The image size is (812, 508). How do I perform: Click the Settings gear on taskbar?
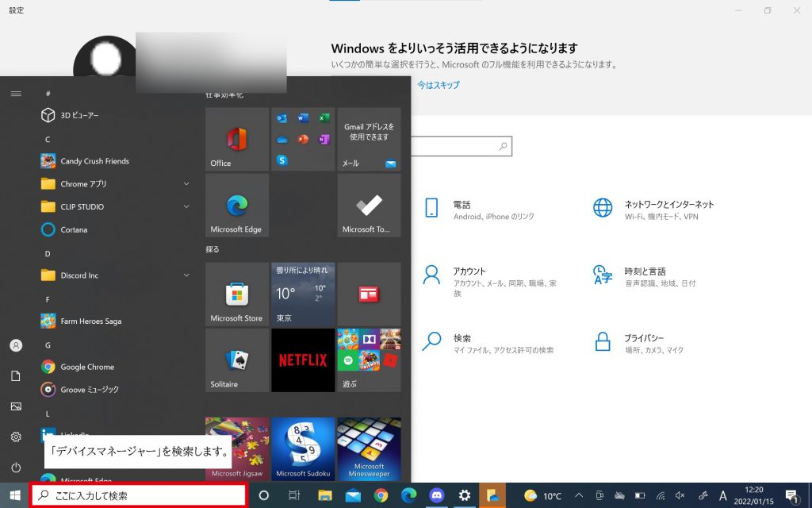coord(465,495)
